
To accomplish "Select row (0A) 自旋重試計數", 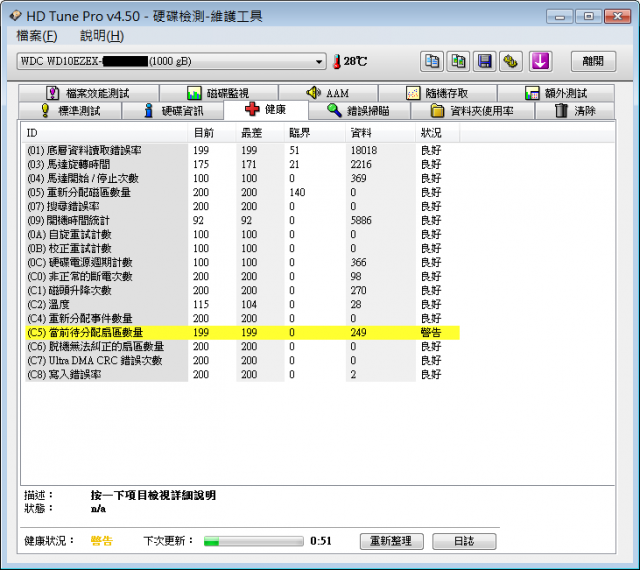I will [242, 234].
